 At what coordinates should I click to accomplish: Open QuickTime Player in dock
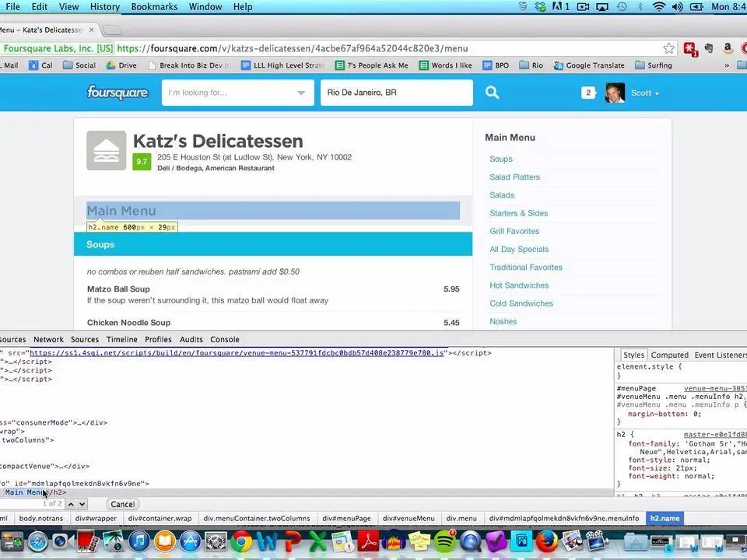[471, 542]
